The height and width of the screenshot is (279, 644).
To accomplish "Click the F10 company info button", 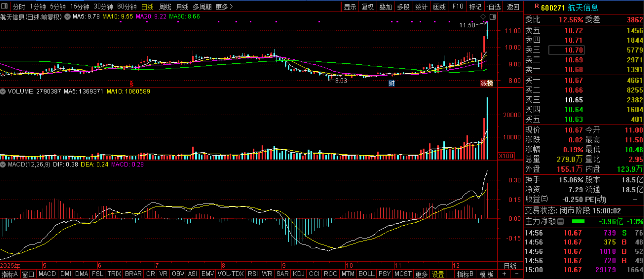I will tap(458, 7).
